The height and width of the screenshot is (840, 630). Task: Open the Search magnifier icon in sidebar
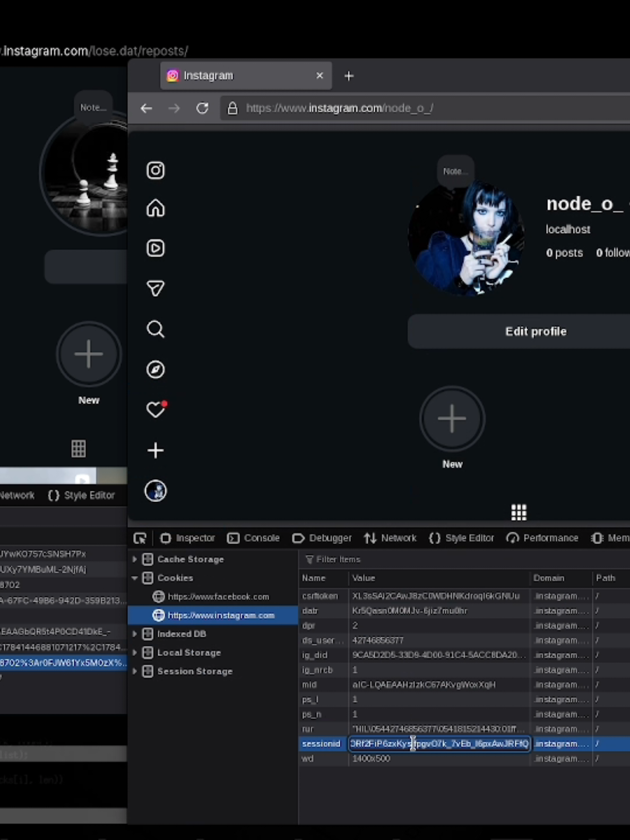pyautogui.click(x=156, y=329)
